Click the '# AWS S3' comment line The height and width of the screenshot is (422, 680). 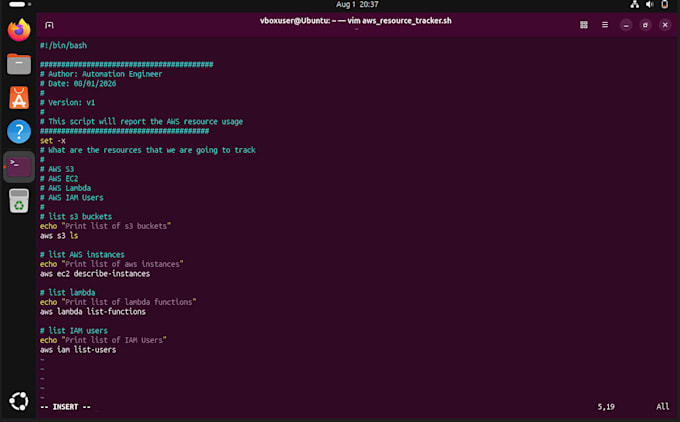pos(57,169)
